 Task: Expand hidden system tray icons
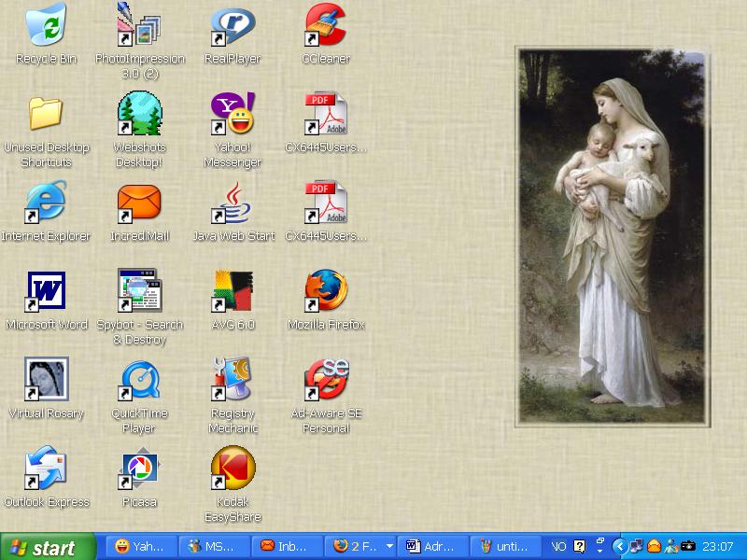619,546
